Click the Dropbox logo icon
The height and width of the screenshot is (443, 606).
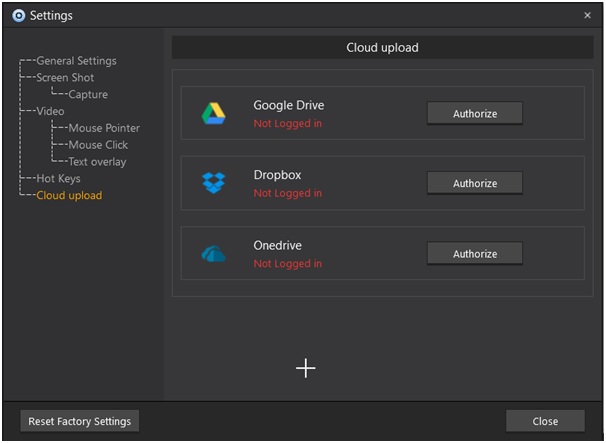(x=213, y=183)
